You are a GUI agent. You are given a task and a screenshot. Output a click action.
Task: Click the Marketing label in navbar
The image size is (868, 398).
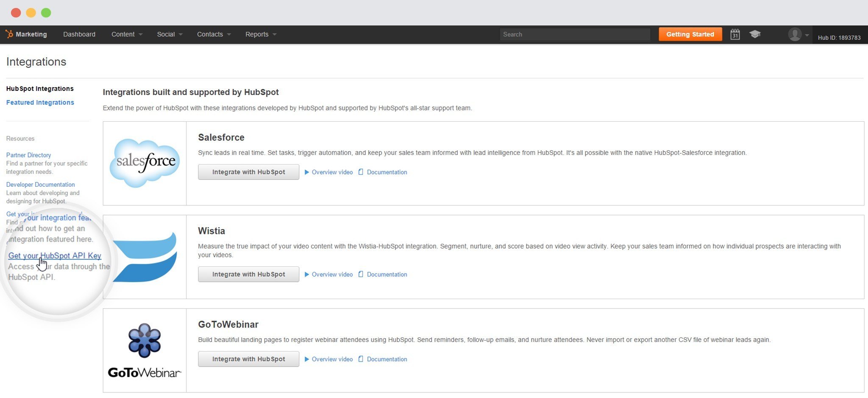coord(31,34)
